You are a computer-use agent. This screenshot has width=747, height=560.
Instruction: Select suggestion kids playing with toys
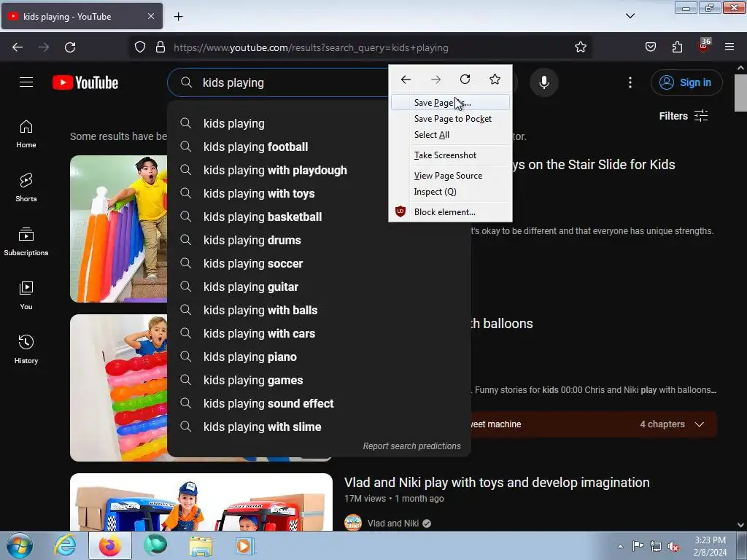coord(320,193)
